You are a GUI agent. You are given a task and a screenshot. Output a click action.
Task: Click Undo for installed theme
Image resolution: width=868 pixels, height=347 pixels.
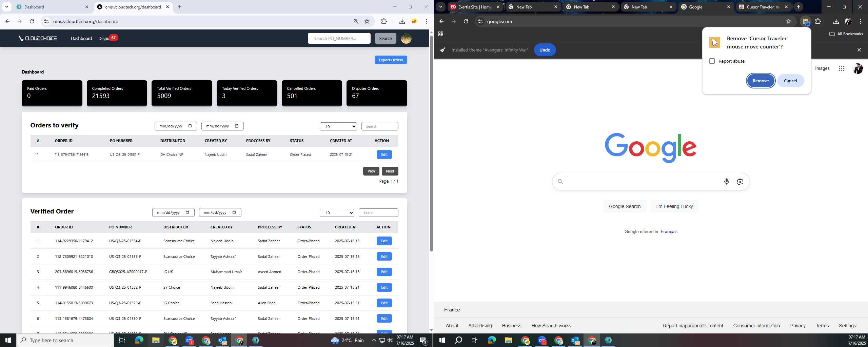pos(545,50)
